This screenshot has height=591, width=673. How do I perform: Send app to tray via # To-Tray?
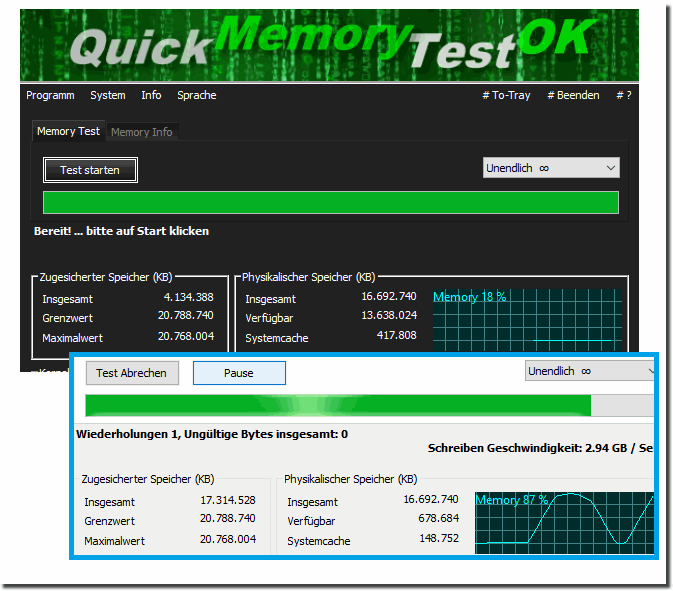[x=506, y=95]
